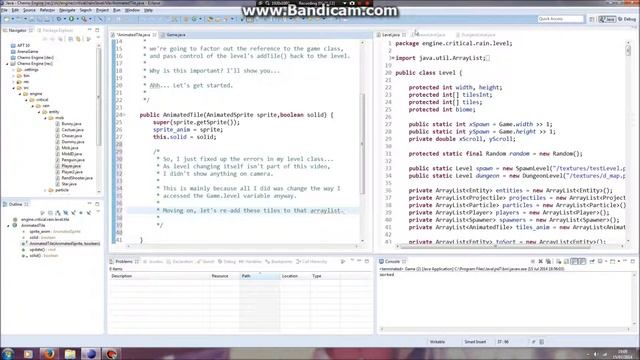
Task: Sort Problems by Location column header
Action: pos(295,276)
